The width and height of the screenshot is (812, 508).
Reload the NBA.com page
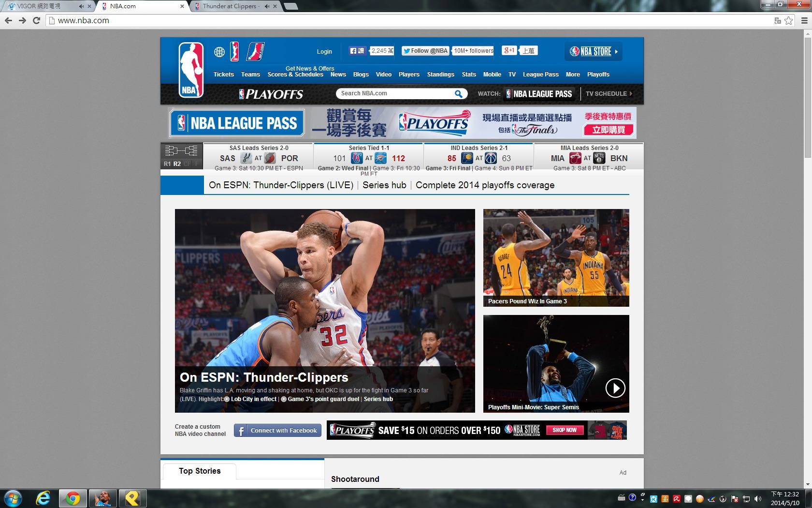pos(36,20)
